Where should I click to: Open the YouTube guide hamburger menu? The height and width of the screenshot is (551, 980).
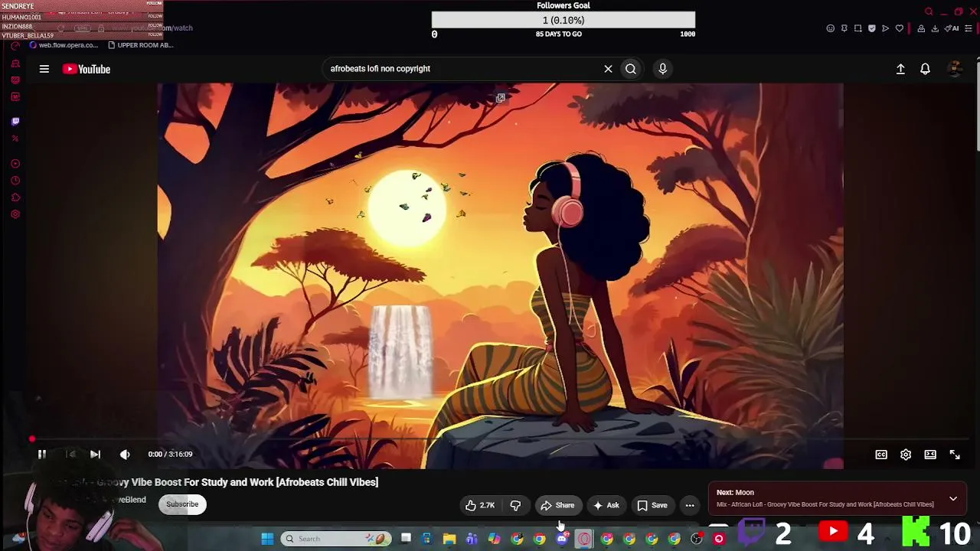(x=44, y=69)
